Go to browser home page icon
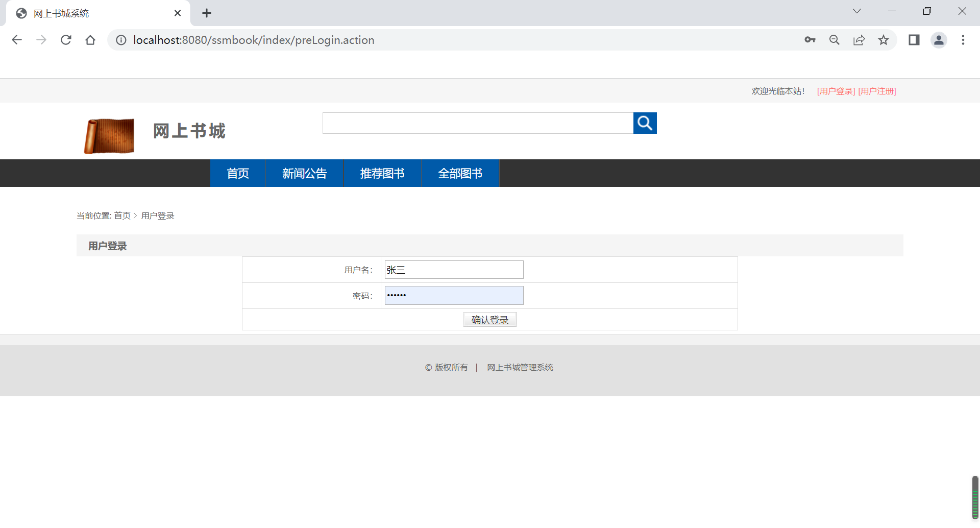The height and width of the screenshot is (528, 980). (90, 40)
